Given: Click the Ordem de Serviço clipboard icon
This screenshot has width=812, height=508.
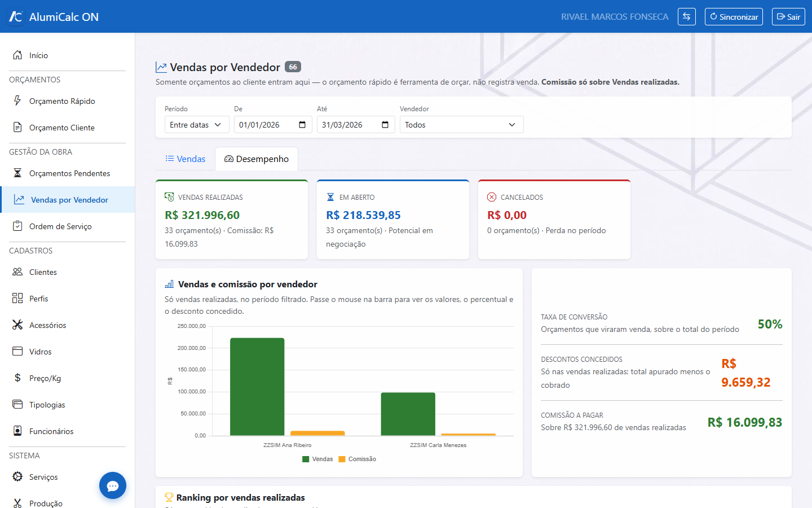Looking at the screenshot, I should coord(17,226).
